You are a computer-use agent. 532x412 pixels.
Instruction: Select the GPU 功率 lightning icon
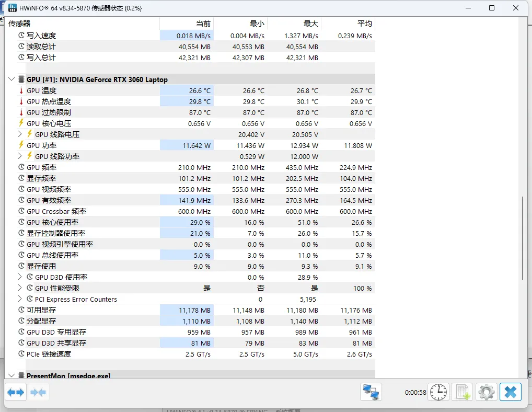(x=21, y=145)
